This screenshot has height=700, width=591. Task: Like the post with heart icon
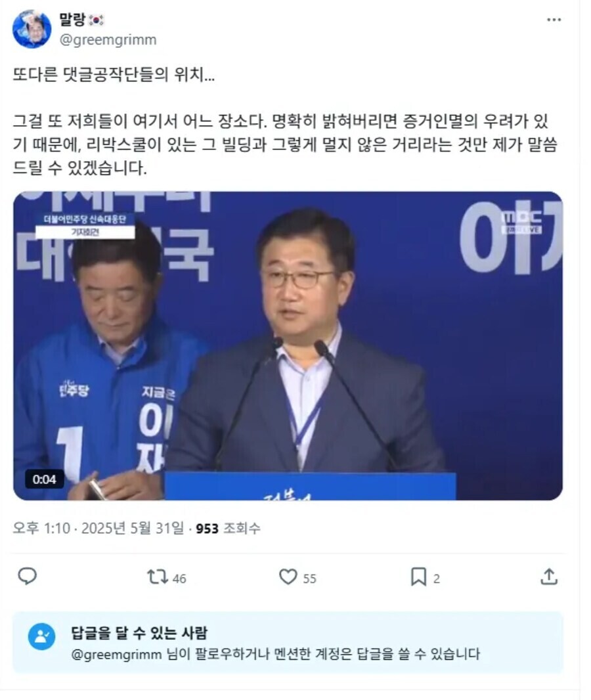pyautogui.click(x=288, y=577)
